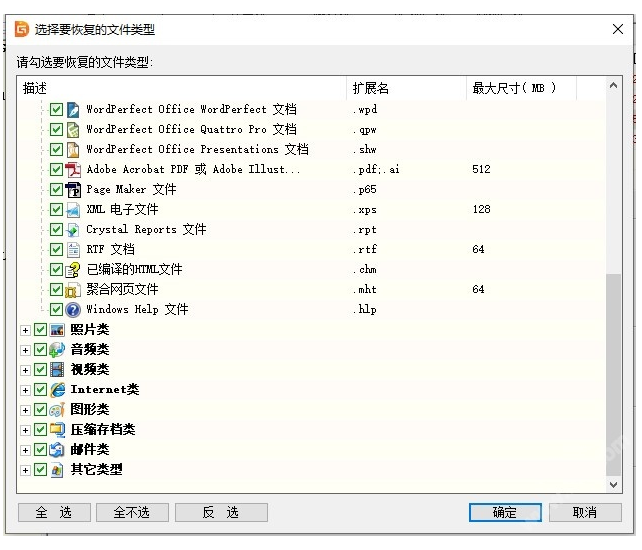Click the 反选 button
This screenshot has width=642, height=550.
(x=221, y=512)
